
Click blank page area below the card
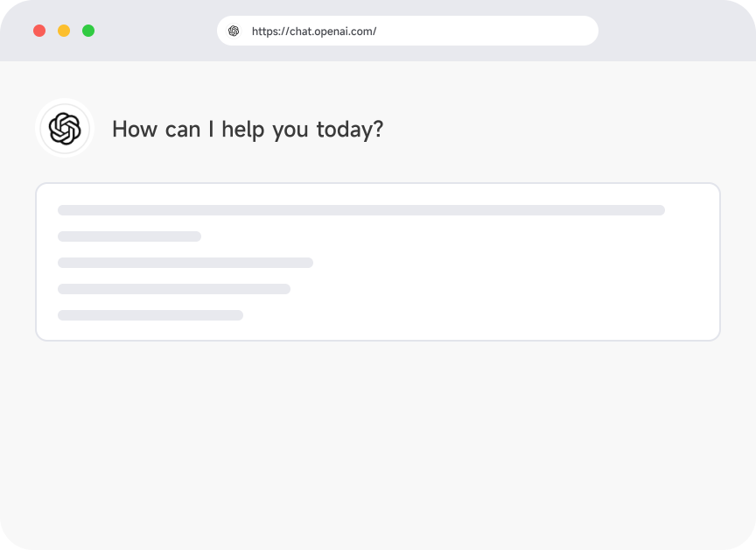[378, 434]
